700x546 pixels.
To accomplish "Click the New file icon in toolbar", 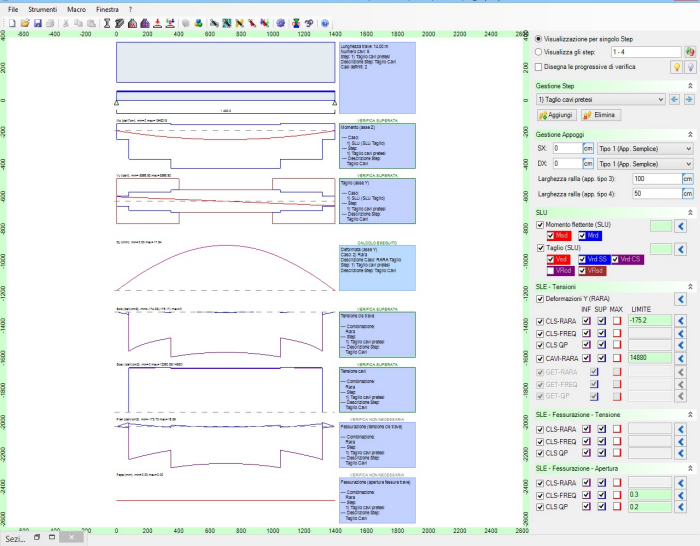I will click(11, 22).
